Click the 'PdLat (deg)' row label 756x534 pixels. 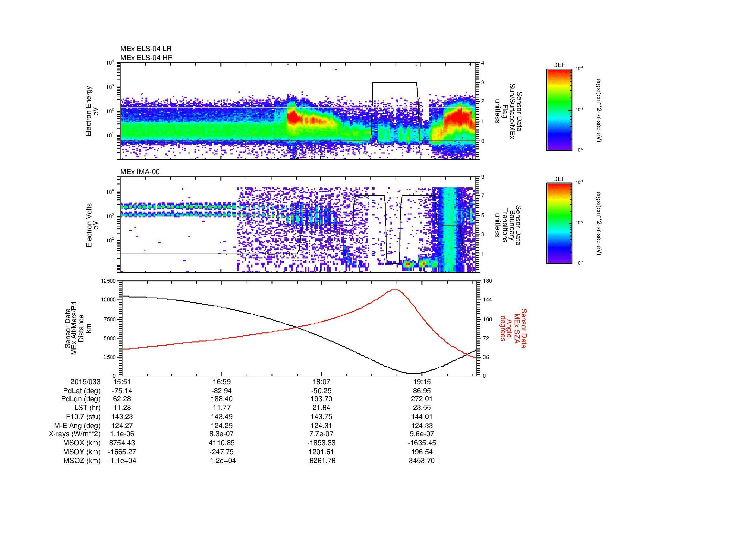coord(82,391)
